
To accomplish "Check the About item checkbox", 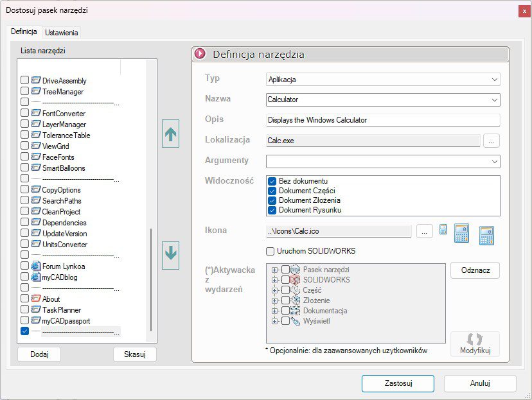I will coord(24,299).
